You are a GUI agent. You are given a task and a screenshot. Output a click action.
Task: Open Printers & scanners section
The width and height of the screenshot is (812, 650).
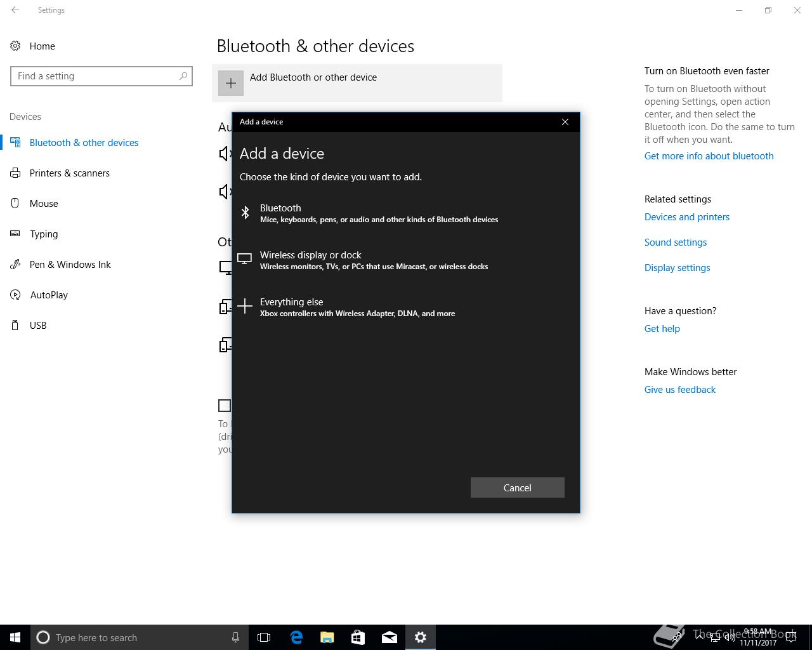tap(69, 173)
